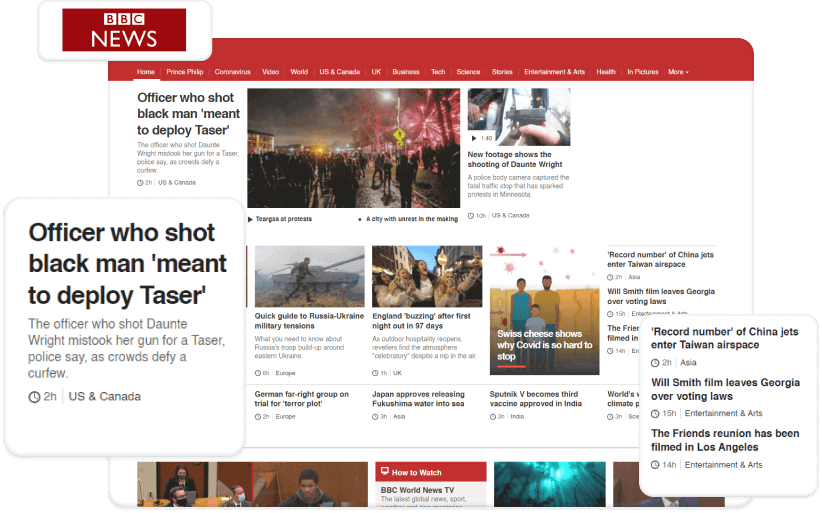Viewport: 822px width, 513px height.
Task: Click the tank image for Russia-Ukraine story
Action: tap(309, 276)
